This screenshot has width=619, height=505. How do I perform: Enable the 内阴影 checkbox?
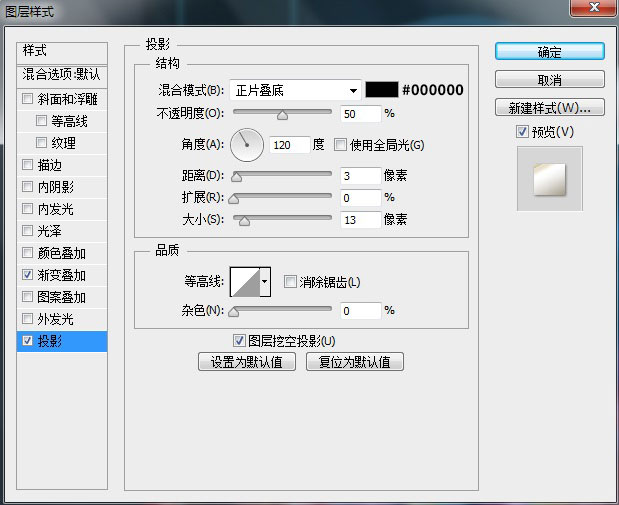coord(28,186)
